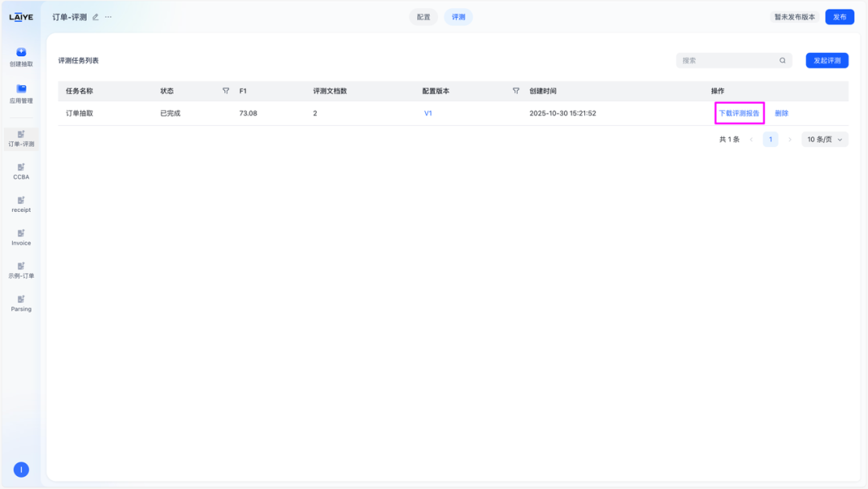868x489 pixels.
Task: Switch to the 评测 tab
Action: (x=458, y=16)
